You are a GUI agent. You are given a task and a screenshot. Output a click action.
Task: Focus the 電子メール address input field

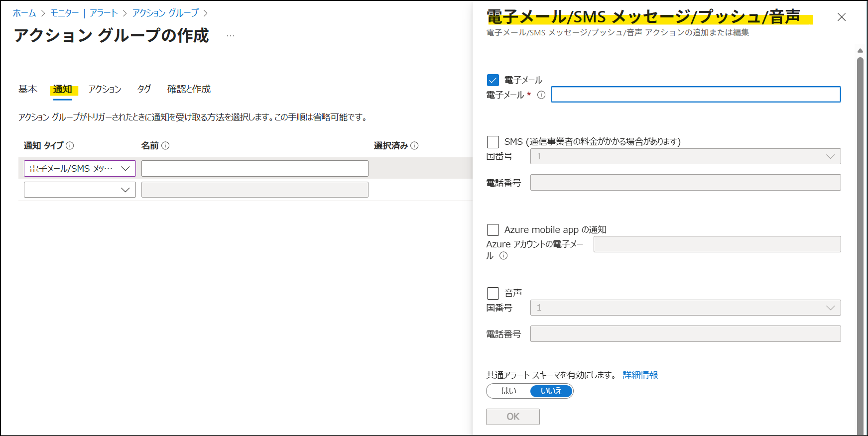[x=696, y=95]
